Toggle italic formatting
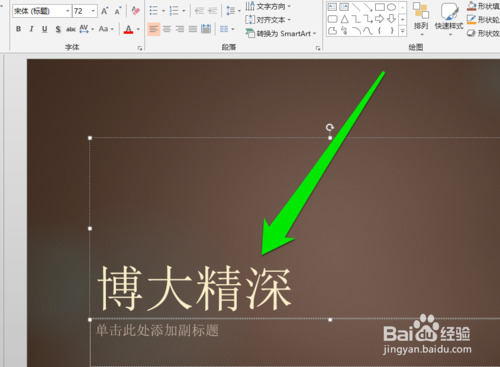 click(31, 29)
